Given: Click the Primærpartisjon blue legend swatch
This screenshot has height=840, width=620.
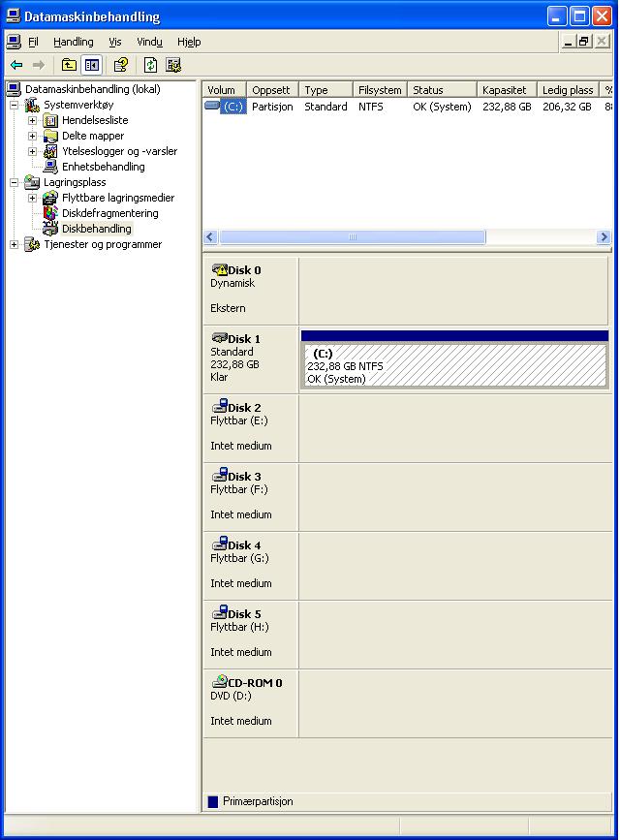Looking at the screenshot, I should (213, 801).
